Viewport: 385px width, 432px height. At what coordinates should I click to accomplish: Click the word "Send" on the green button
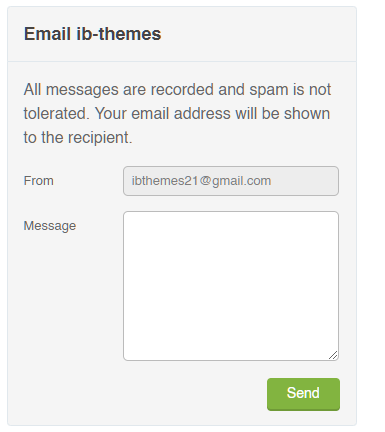[303, 393]
